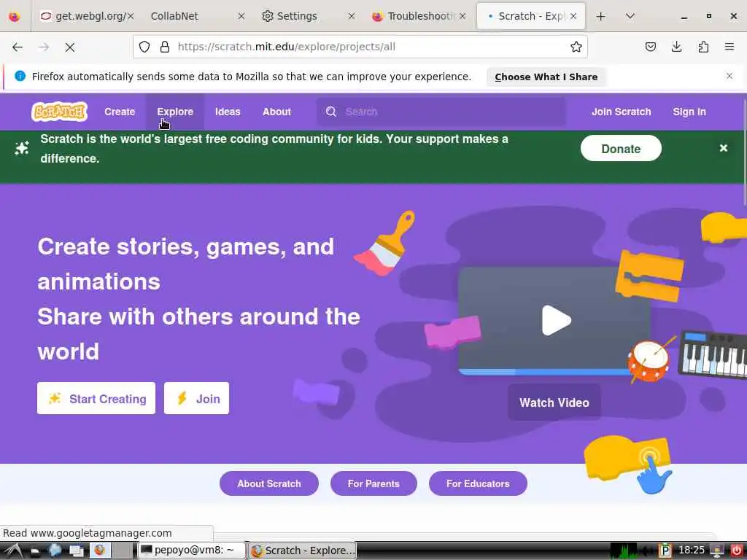Open For Educators section

(x=478, y=483)
